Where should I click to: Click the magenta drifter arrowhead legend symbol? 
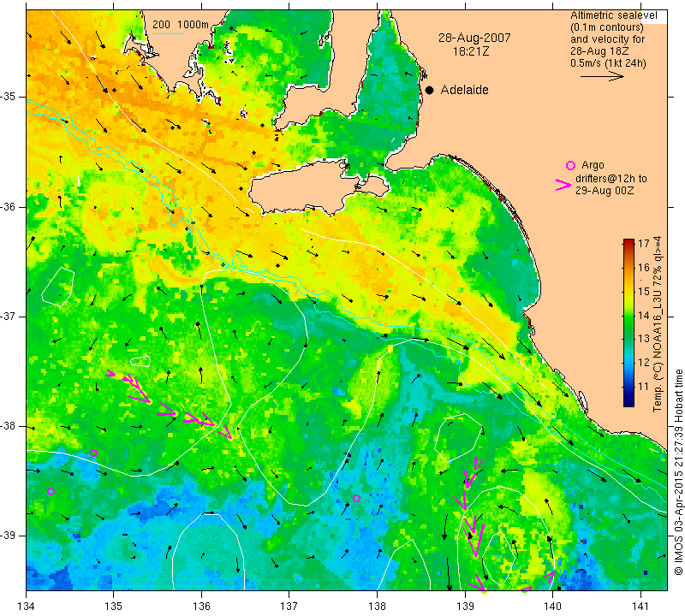563,185
